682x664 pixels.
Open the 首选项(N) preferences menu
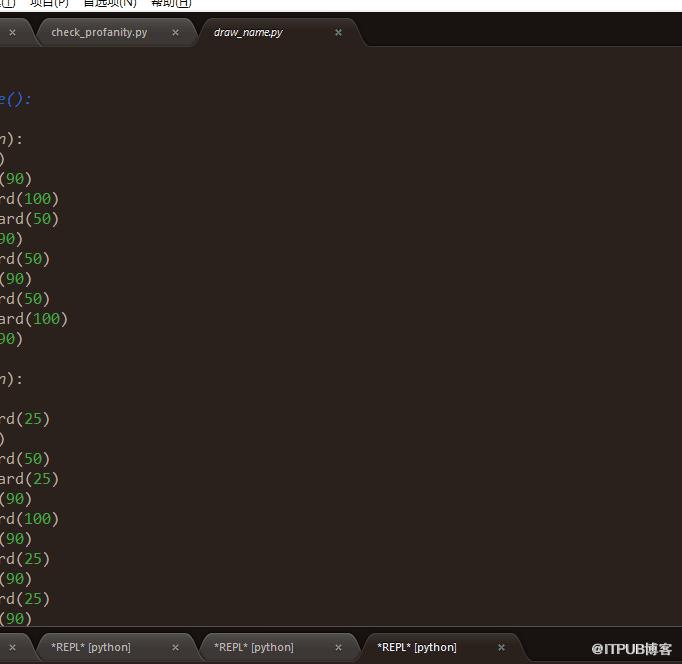(x=110, y=3)
